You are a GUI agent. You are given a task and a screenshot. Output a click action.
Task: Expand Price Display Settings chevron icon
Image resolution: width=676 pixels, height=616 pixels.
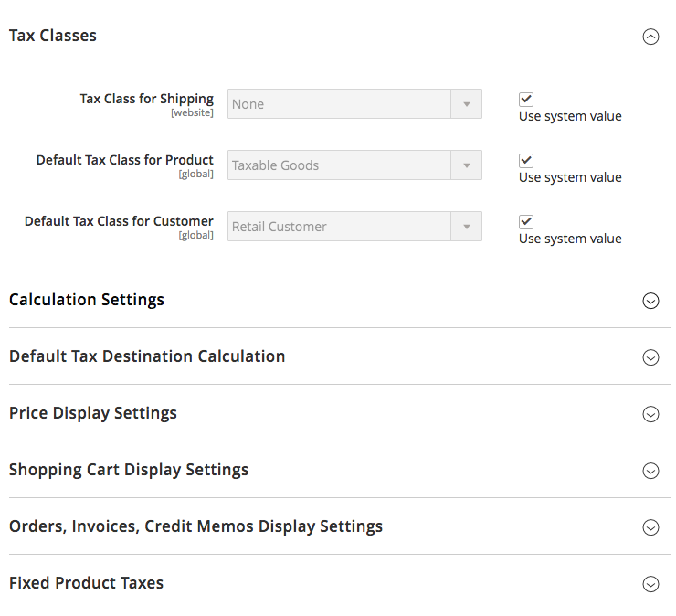pyautogui.click(x=650, y=414)
